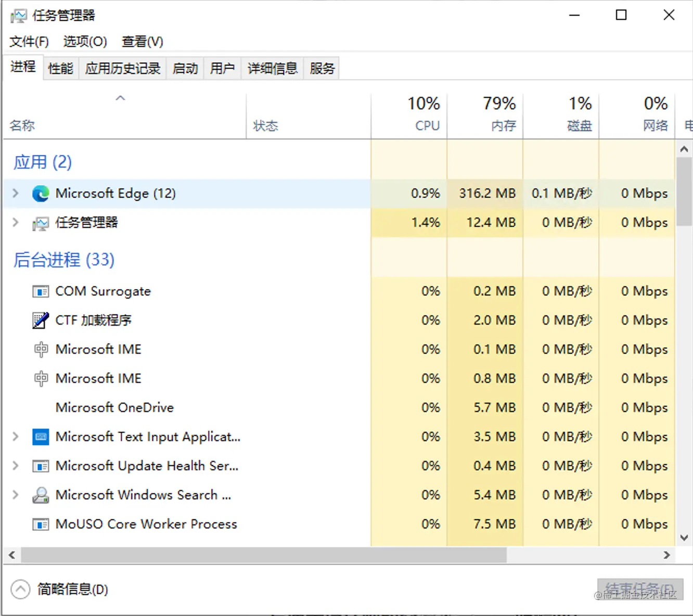Viewport: 693px width, 616px height.
Task: Click the Microsoft Text Input Application icon
Action: coord(41,437)
